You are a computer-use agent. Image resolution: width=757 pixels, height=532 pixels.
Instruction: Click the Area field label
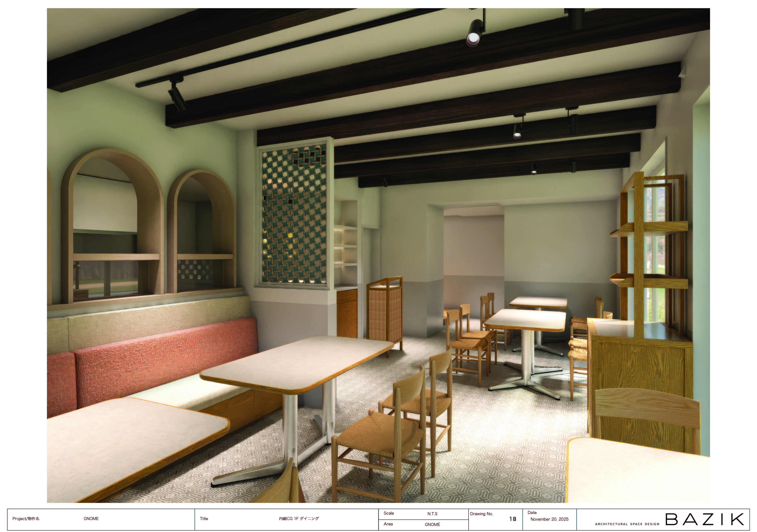(388, 524)
